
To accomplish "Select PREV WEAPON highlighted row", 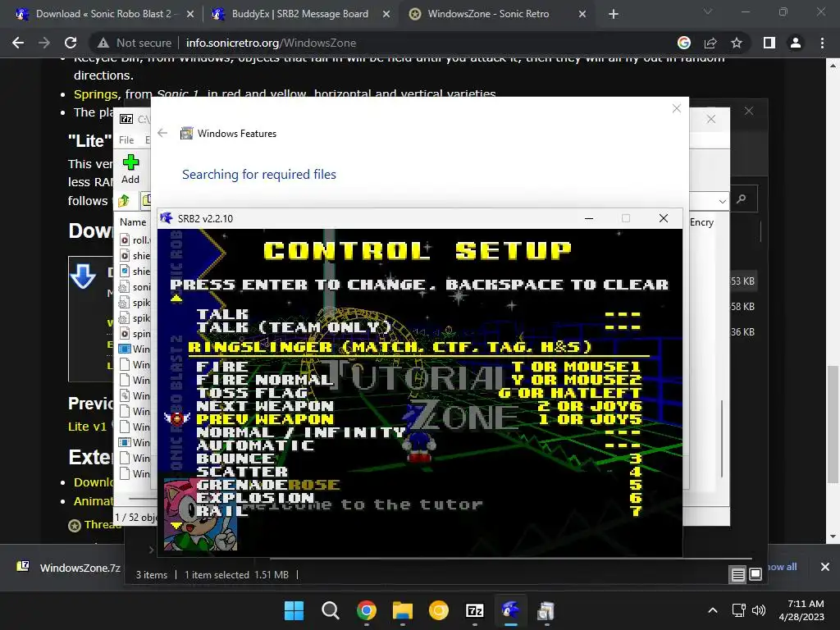I will tap(418, 419).
